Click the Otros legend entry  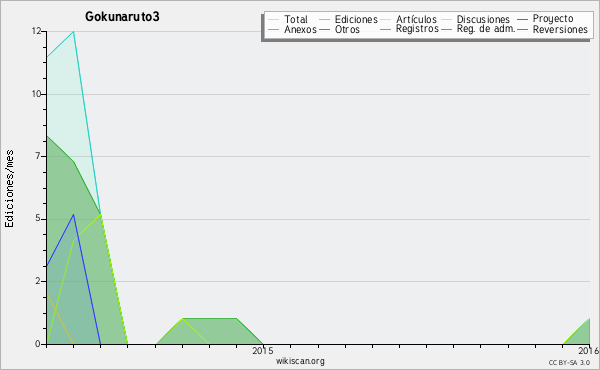(x=347, y=29)
